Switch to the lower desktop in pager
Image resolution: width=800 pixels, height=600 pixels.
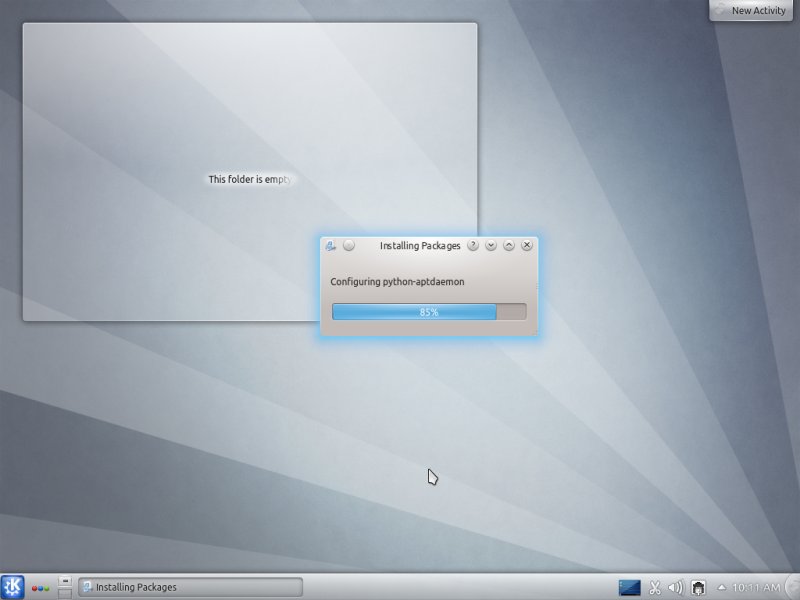65,594
